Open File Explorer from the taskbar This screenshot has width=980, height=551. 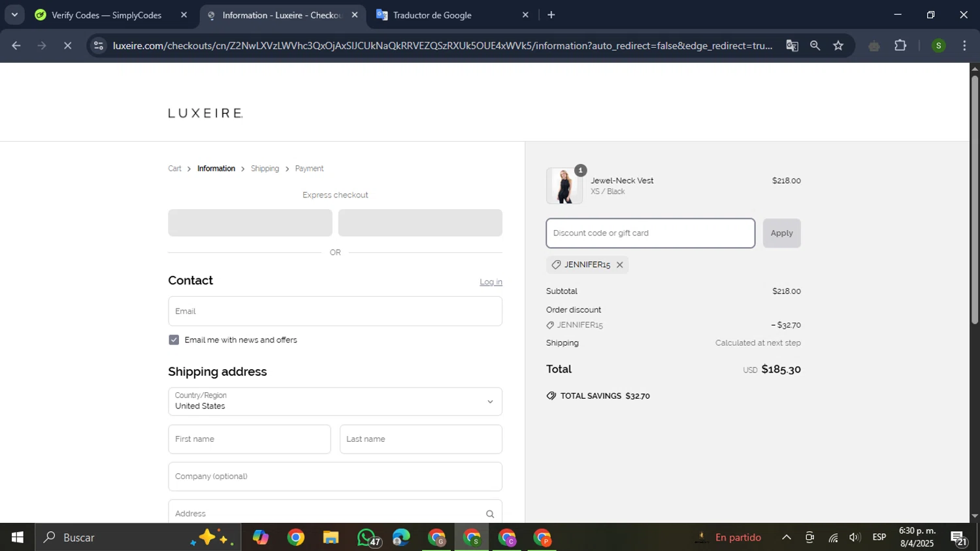click(x=331, y=537)
